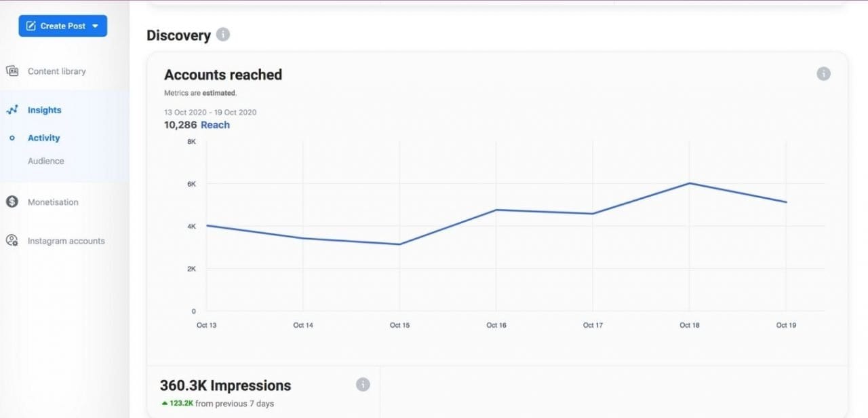Open Monetisation via its dollar icon

(12, 202)
